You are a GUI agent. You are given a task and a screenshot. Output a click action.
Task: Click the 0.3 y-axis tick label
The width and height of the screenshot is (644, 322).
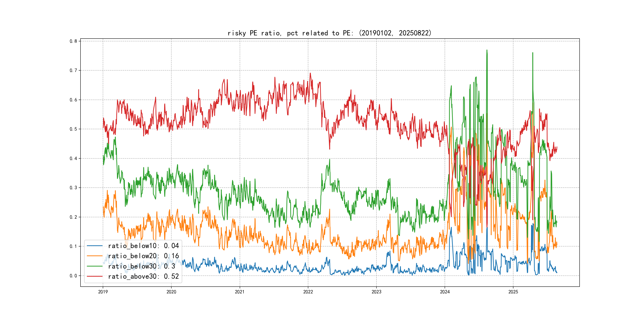pos(73,188)
